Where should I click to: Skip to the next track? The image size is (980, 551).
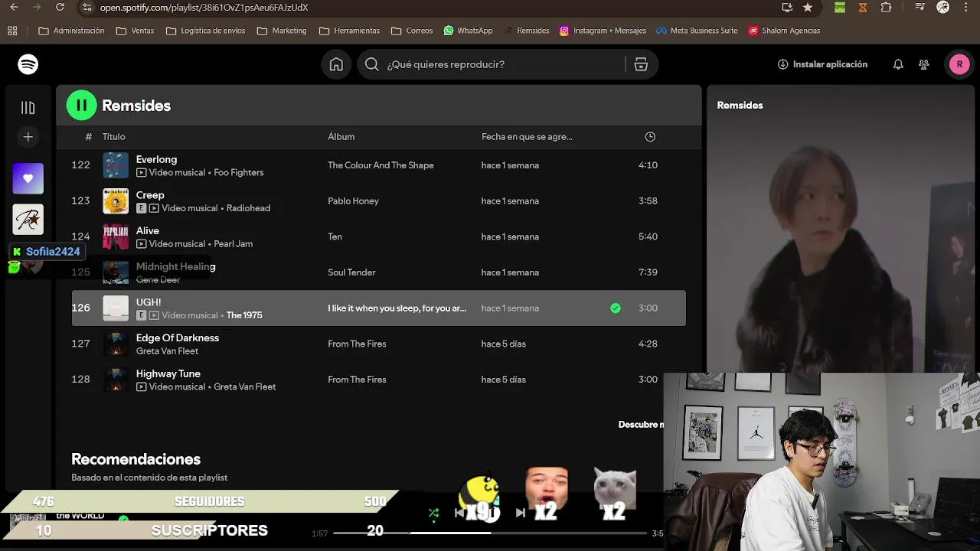(x=521, y=513)
